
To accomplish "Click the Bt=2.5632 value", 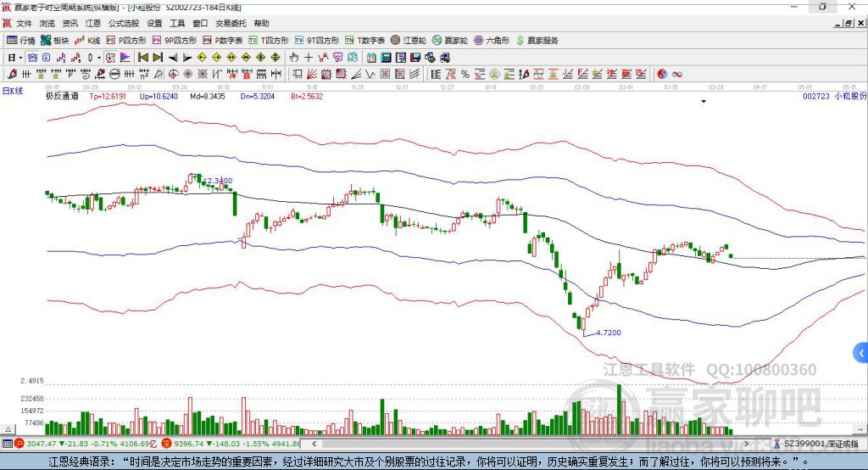I will tap(307, 96).
